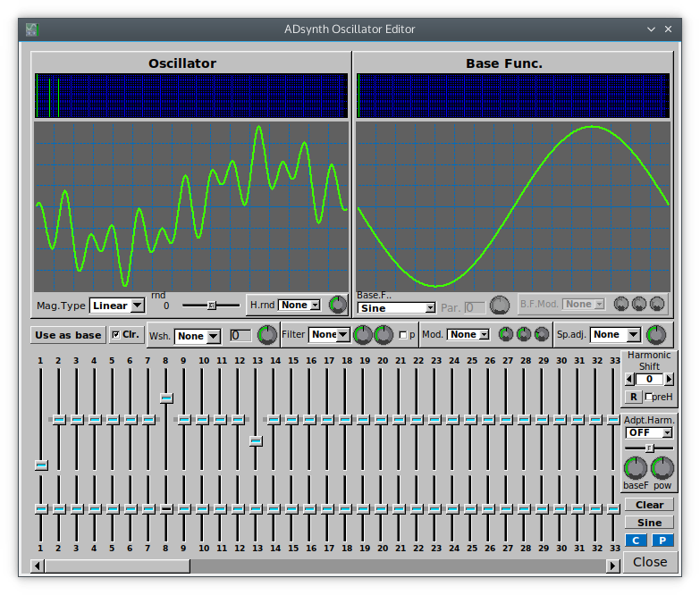
Task: Click the Oscillator waveform display
Action: click(x=191, y=207)
